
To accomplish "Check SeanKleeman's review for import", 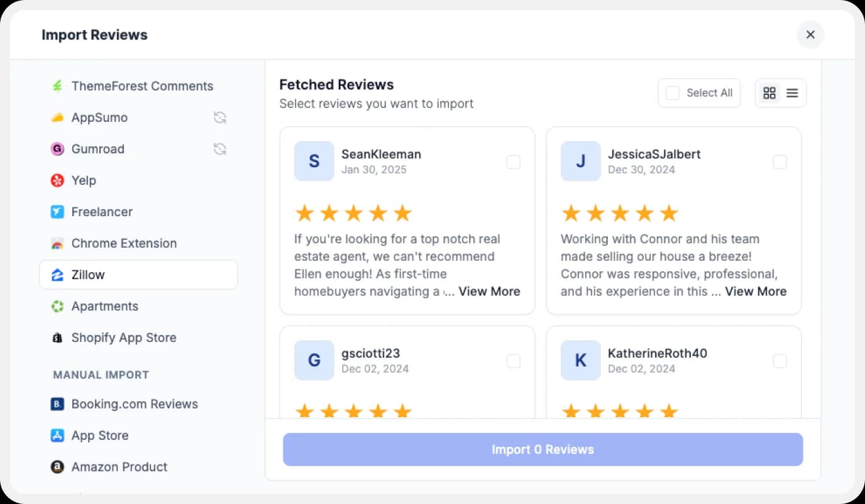I will (513, 162).
